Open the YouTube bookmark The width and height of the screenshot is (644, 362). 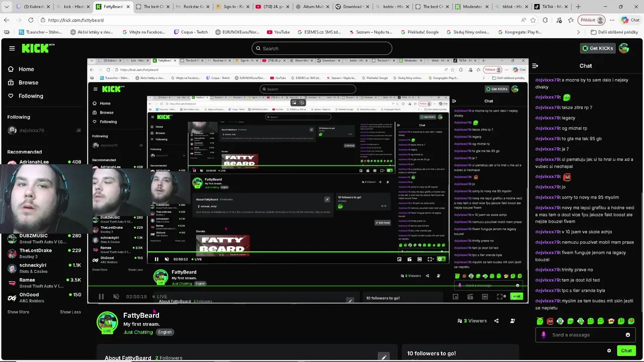point(277,32)
